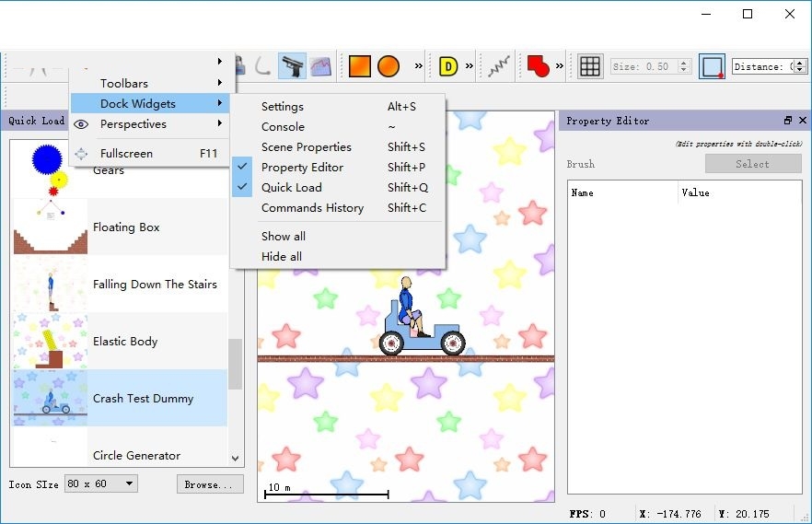The height and width of the screenshot is (524, 812).
Task: Click the red combined shapes icon
Action: [x=538, y=66]
